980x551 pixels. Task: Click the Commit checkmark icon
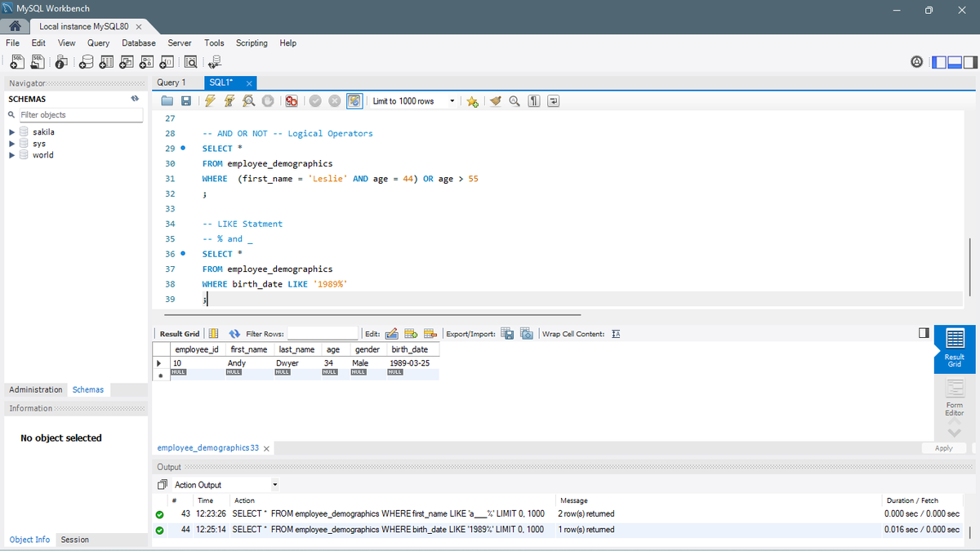coord(315,101)
